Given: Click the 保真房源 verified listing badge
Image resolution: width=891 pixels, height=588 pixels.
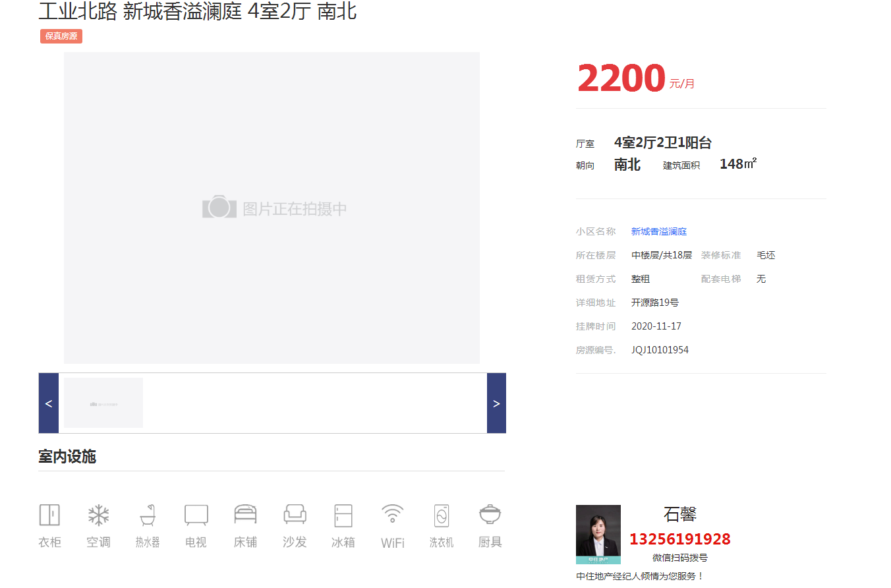Looking at the screenshot, I should click(61, 36).
